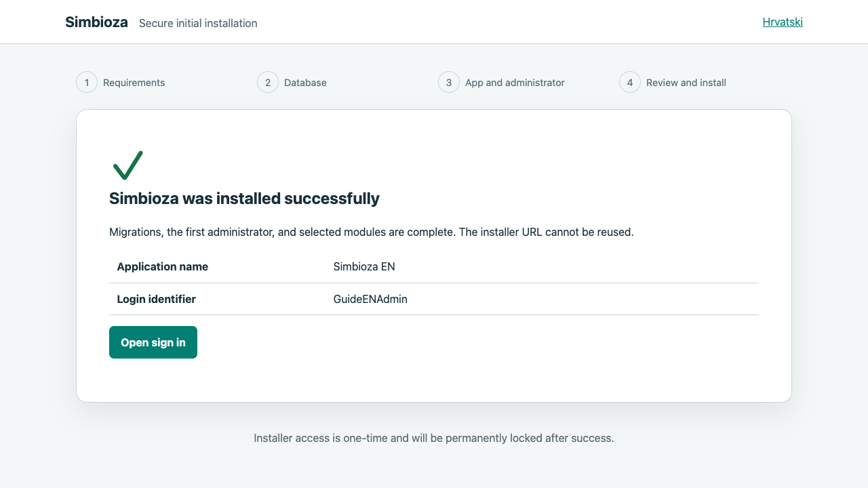The image size is (868, 488).
Task: Click the green success checkmark icon
Action: (127, 165)
